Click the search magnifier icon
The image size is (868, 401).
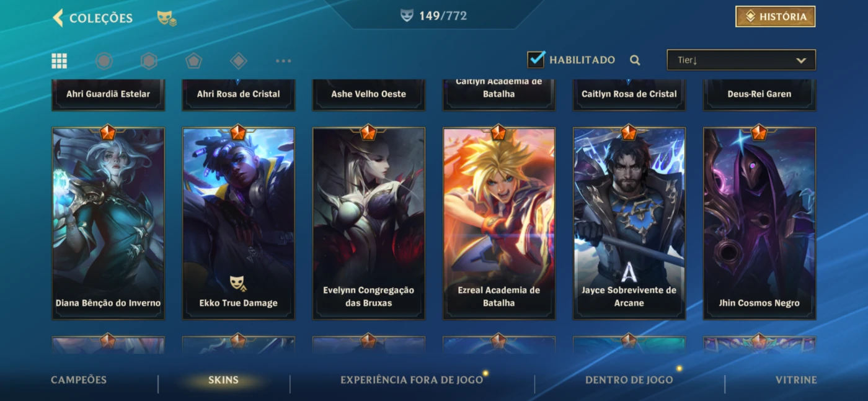[x=635, y=60]
